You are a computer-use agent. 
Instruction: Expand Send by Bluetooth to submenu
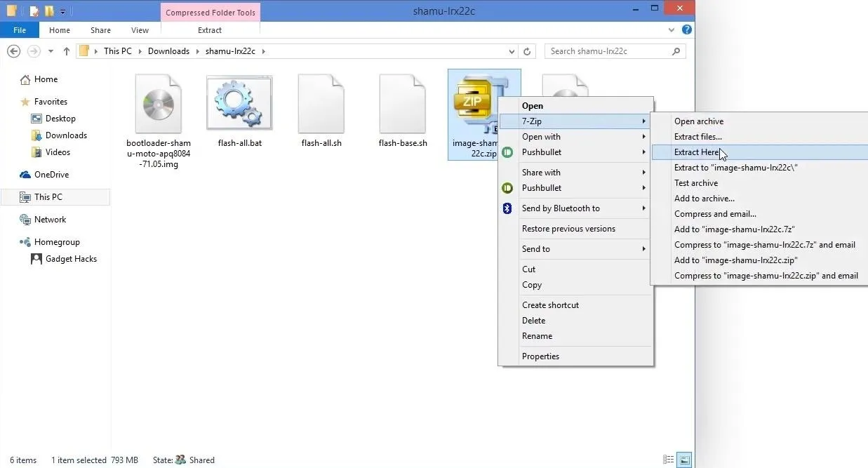(x=576, y=208)
